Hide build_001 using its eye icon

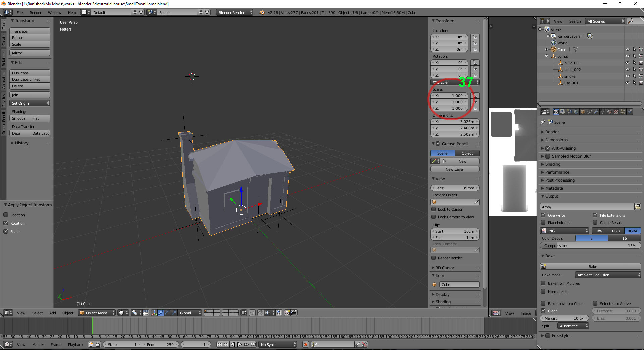click(627, 63)
